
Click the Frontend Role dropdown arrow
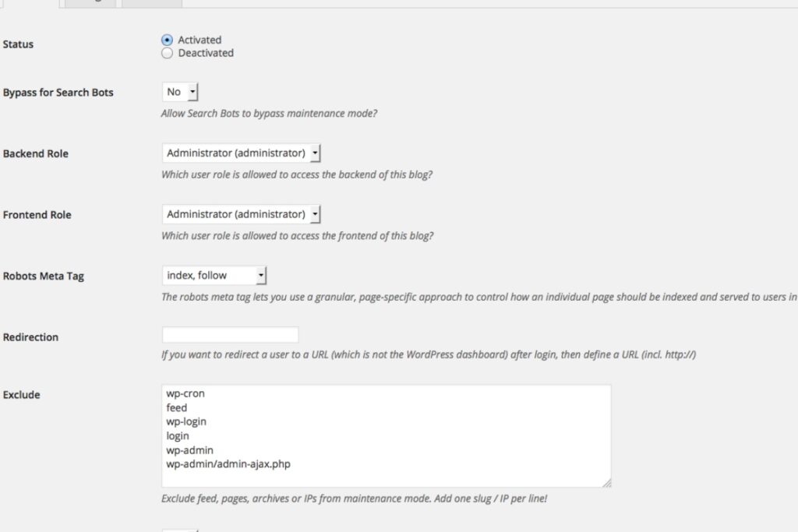pyautogui.click(x=314, y=213)
